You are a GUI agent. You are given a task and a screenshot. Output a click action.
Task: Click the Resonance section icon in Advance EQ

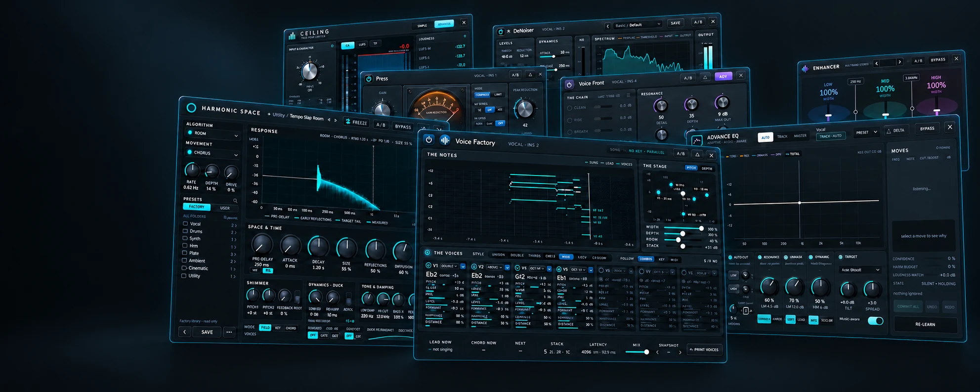coord(760,257)
